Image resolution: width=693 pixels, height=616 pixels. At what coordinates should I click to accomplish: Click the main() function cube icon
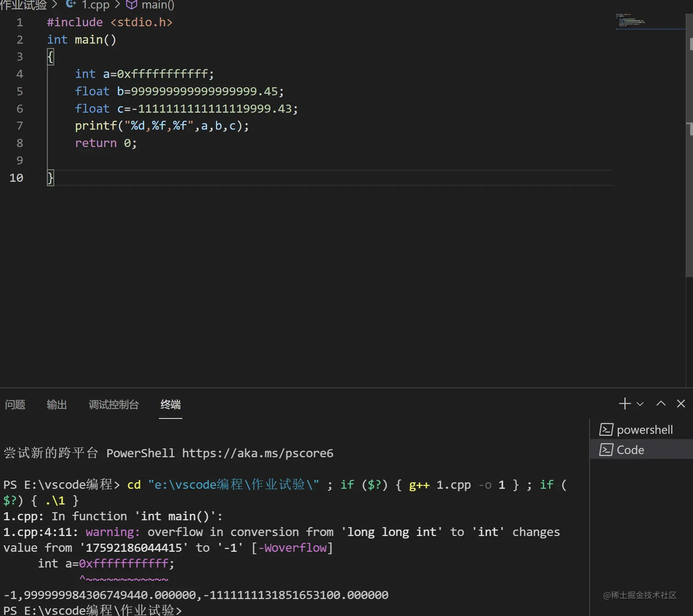pyautogui.click(x=132, y=5)
